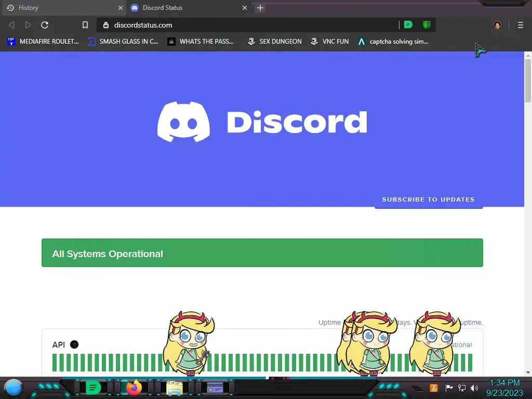
Task: Open the green shield extension icon
Action: tap(427, 25)
